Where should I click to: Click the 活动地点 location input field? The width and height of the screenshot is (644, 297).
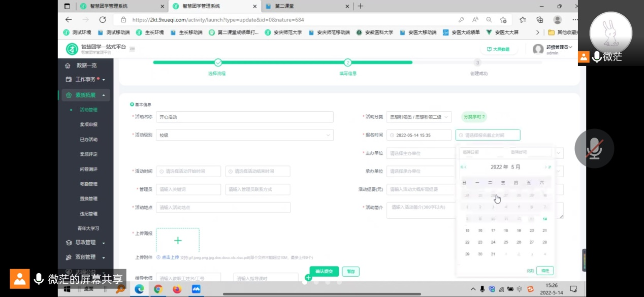pos(223,207)
